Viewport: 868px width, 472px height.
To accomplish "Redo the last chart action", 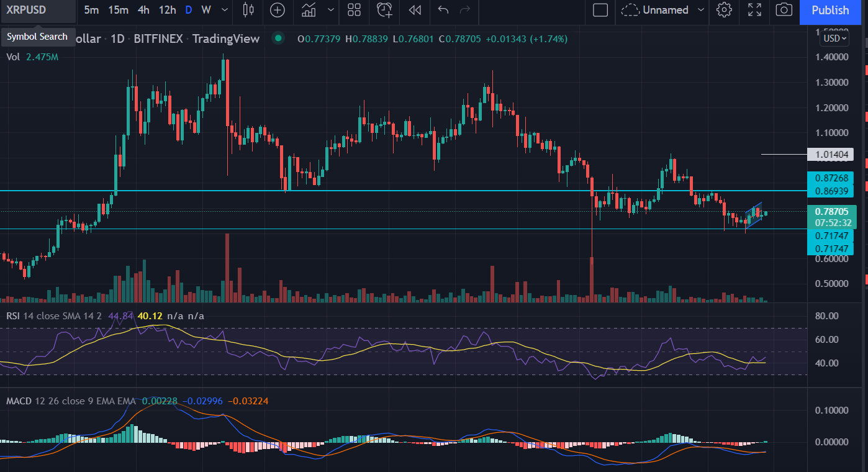I will tap(464, 10).
